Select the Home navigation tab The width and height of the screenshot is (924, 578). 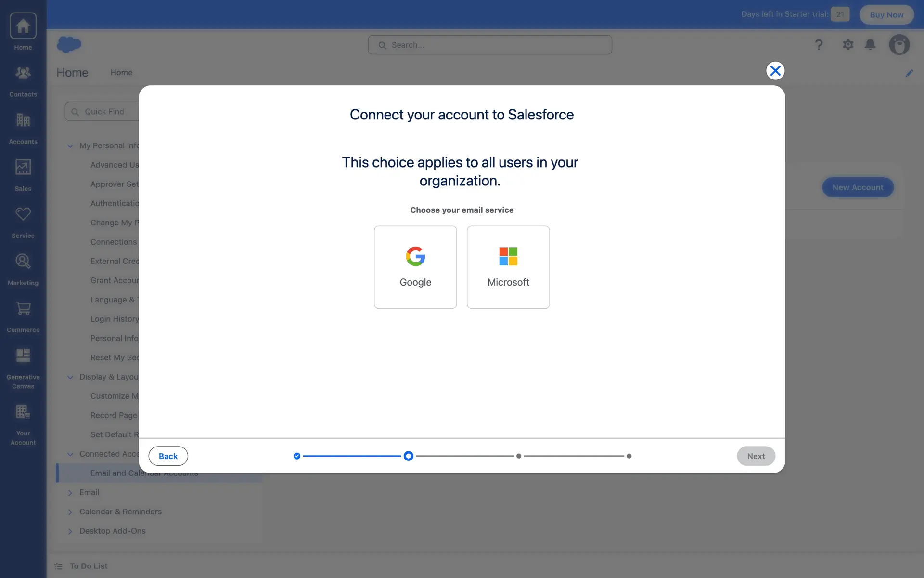pyautogui.click(x=121, y=73)
